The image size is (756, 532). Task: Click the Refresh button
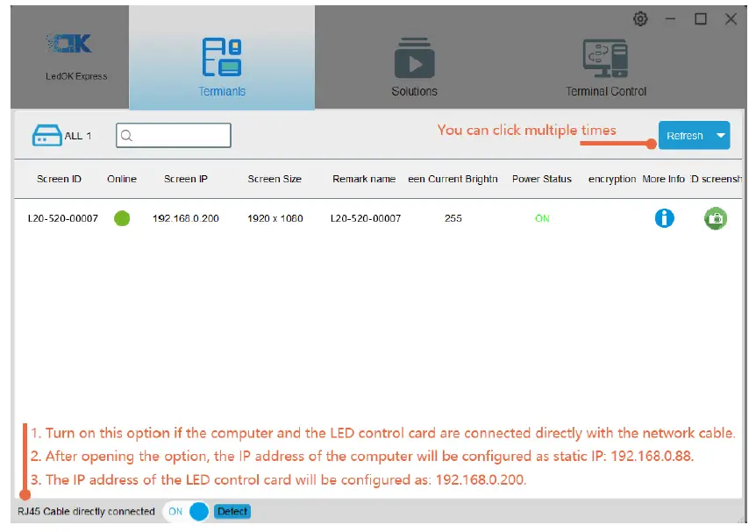(685, 135)
